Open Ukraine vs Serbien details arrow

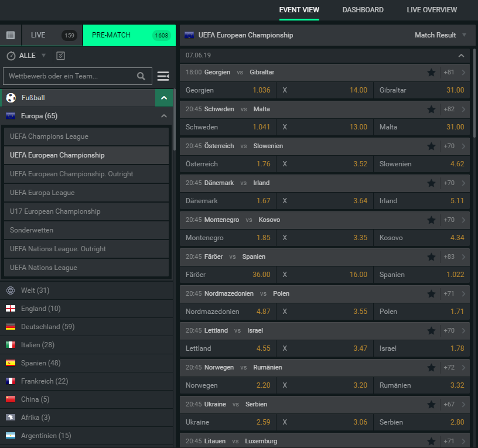pyautogui.click(x=463, y=405)
